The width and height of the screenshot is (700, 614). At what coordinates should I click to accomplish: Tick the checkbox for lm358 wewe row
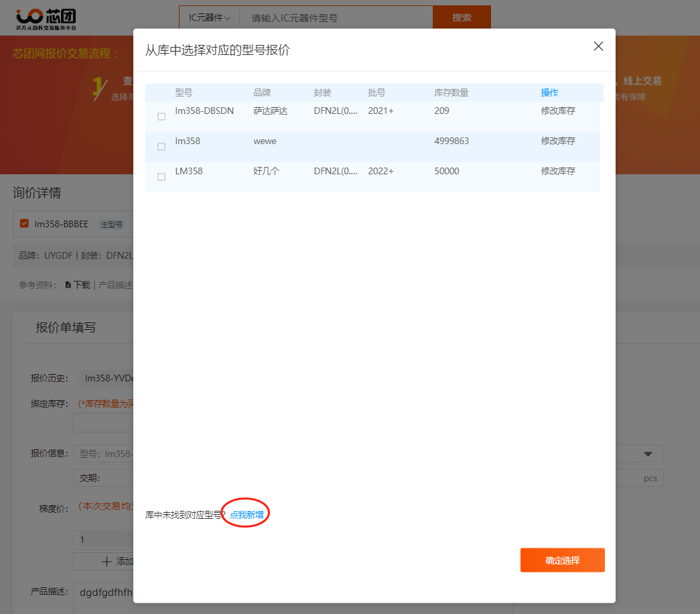161,147
